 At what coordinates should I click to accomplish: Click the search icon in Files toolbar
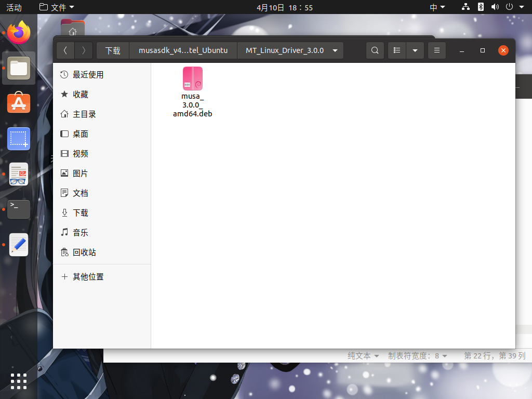coord(375,50)
